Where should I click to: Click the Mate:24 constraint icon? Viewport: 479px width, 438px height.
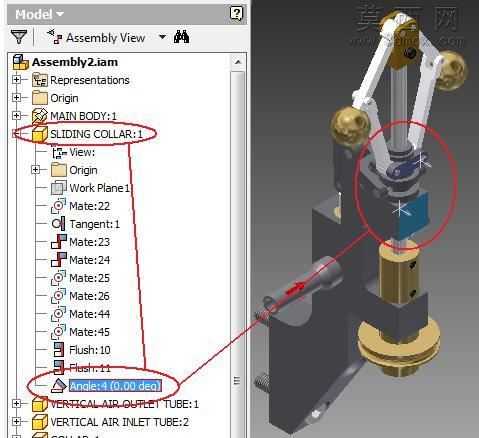point(59,260)
